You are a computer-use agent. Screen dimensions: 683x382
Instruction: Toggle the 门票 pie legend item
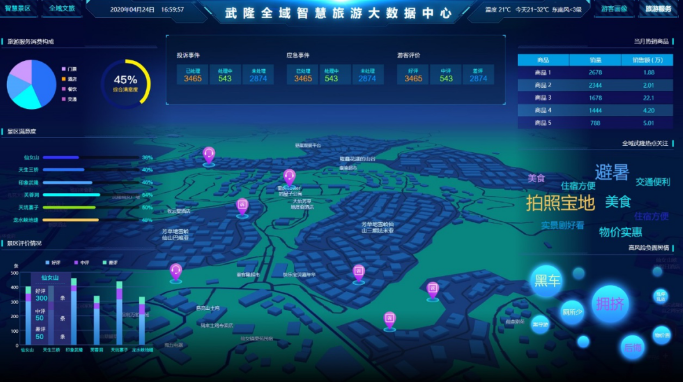coord(69,69)
